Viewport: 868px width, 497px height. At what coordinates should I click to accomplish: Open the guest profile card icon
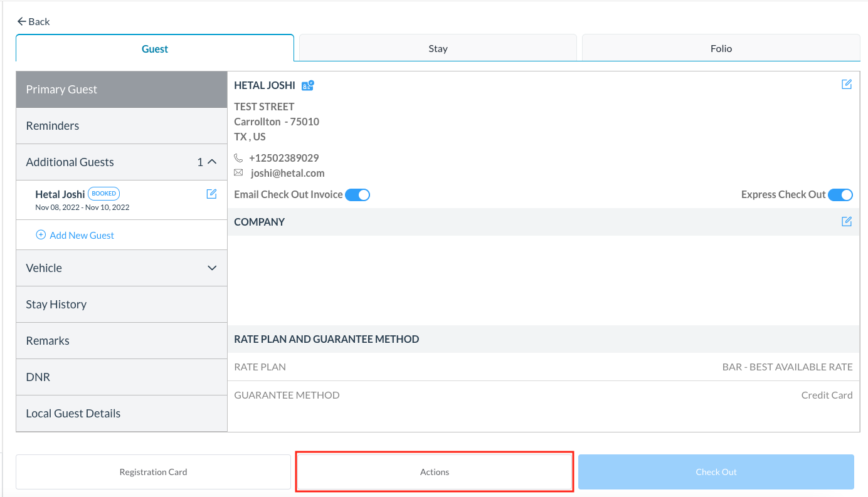pyautogui.click(x=307, y=85)
